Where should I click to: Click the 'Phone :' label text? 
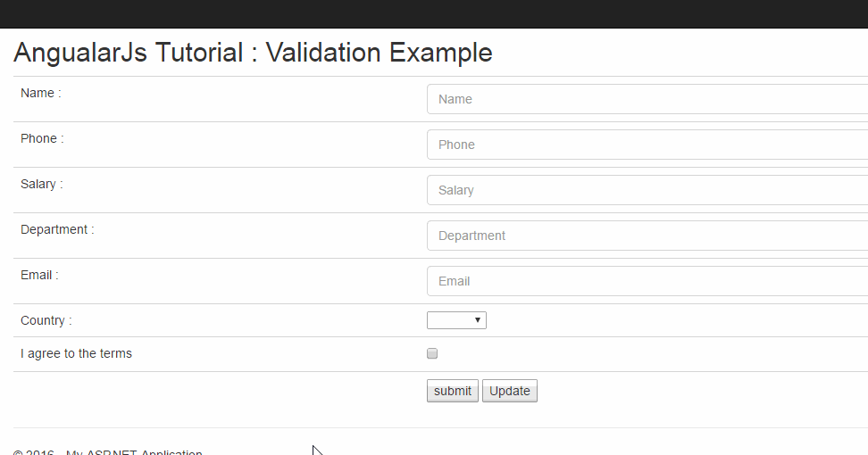click(42, 138)
